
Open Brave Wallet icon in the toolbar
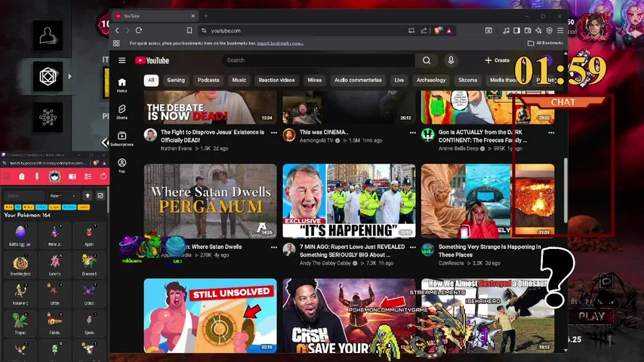528,30
